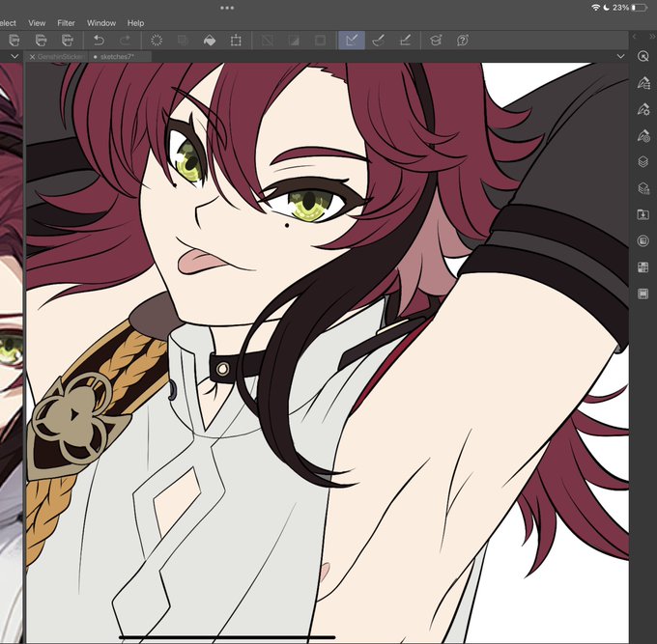Image resolution: width=657 pixels, height=644 pixels.
Task: Click the Undo arrow in the command bar
Action: click(x=99, y=41)
